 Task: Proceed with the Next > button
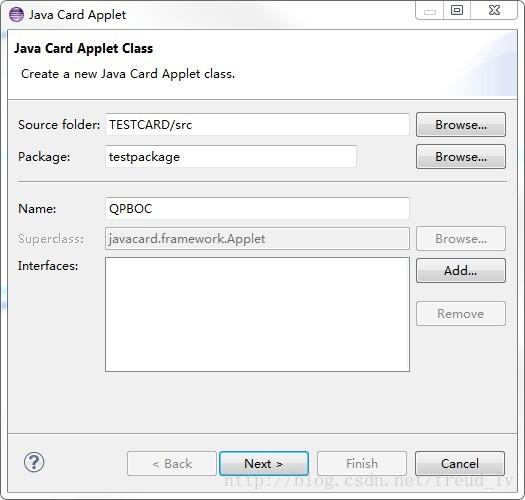click(264, 463)
